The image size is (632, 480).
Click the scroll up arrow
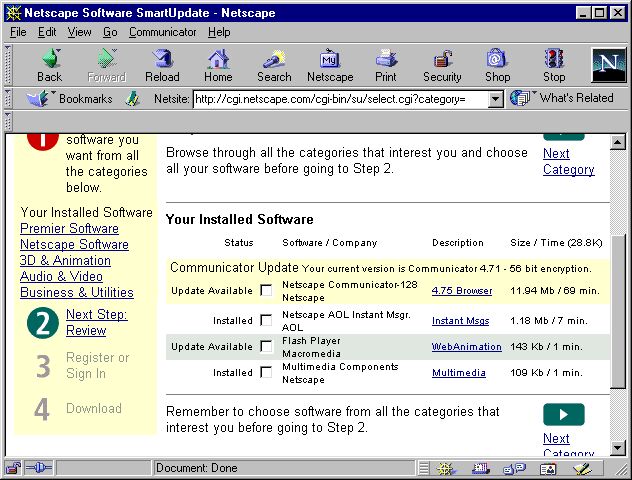click(617, 142)
